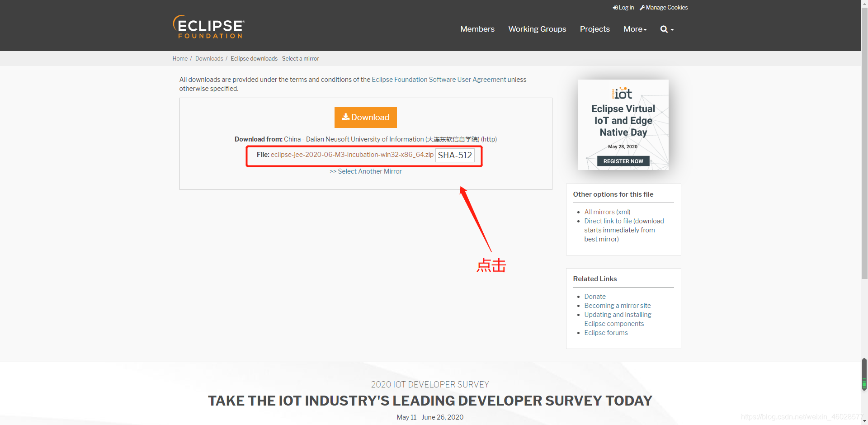This screenshot has height=425, width=868.
Task: Open the Projects menu
Action: point(595,29)
